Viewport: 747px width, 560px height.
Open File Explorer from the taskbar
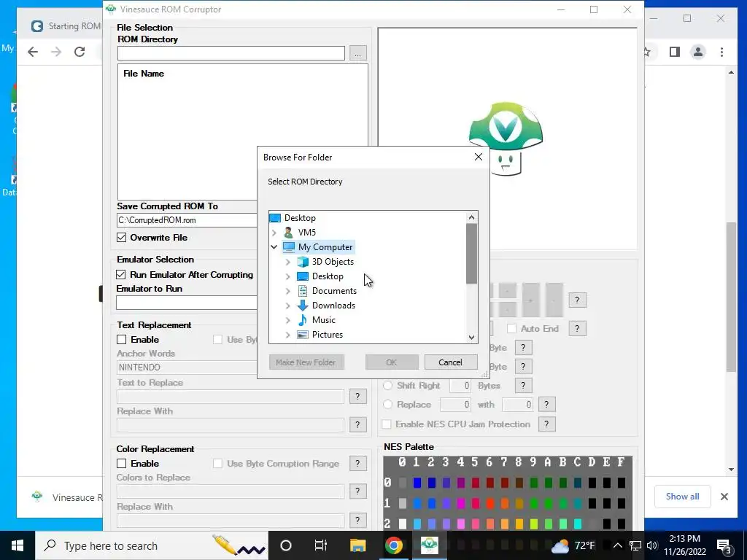[x=357, y=545]
